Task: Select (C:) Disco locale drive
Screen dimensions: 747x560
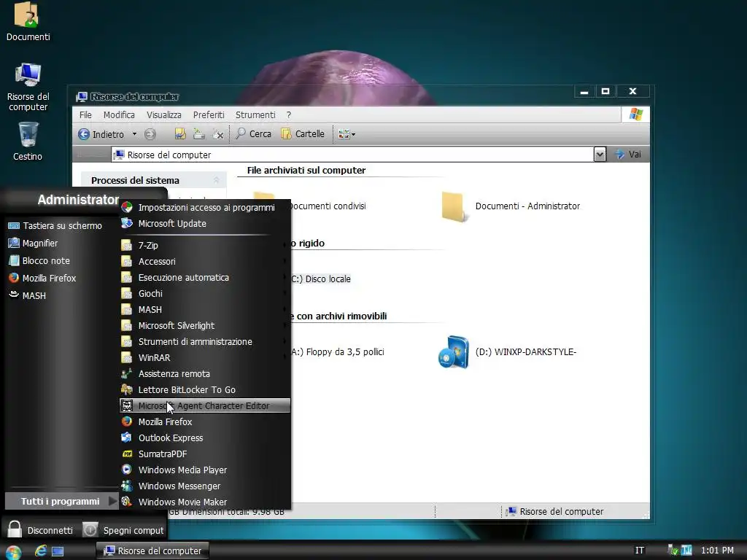Action: point(321,279)
